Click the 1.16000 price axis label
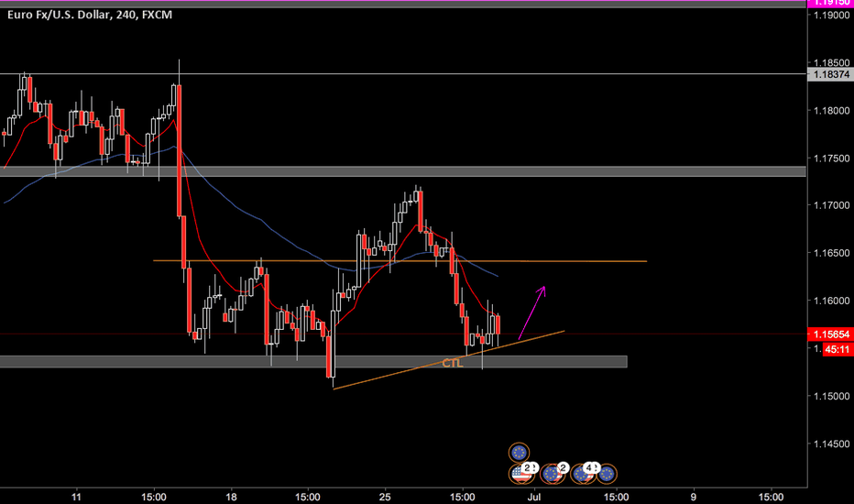Image resolution: width=854 pixels, height=504 pixels. point(831,301)
